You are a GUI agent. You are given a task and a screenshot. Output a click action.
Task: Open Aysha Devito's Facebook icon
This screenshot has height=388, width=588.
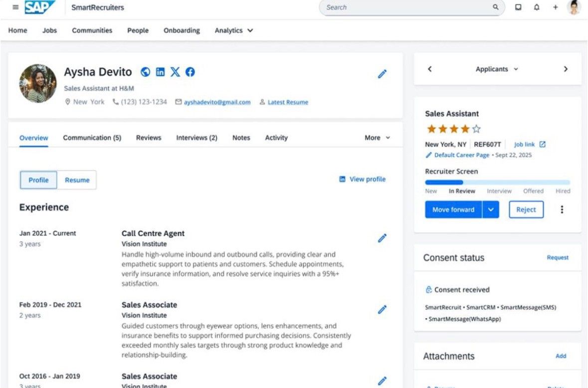click(190, 72)
